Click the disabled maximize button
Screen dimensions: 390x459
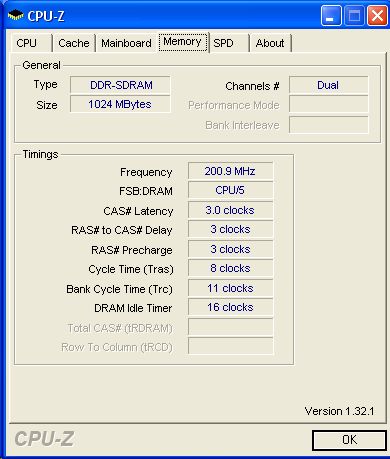pos(354,16)
